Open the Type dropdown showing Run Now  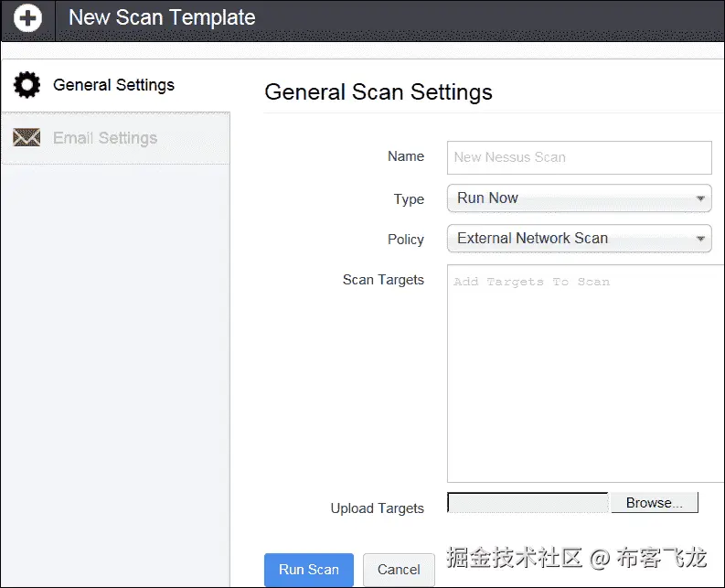click(579, 198)
